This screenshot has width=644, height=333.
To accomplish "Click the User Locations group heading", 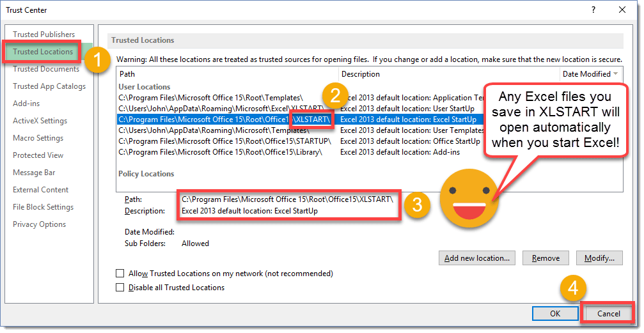I will pyautogui.click(x=144, y=87).
